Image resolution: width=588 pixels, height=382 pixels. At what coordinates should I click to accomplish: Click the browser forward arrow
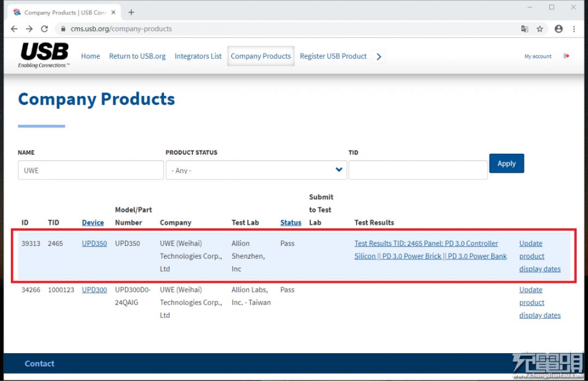29,29
